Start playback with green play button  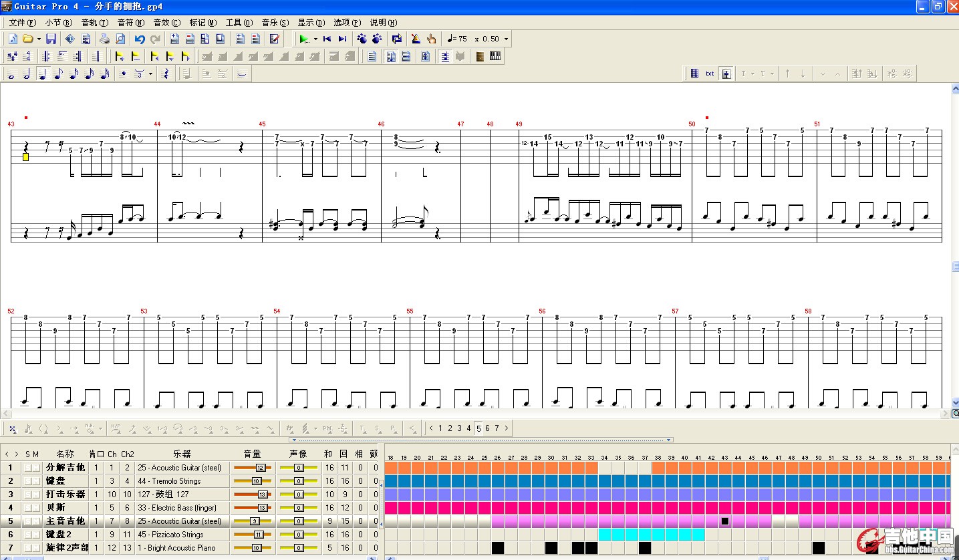[303, 39]
